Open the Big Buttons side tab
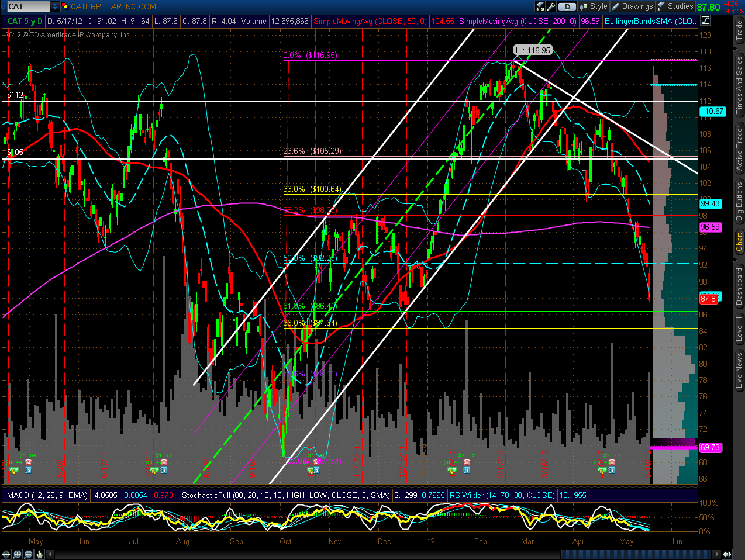745x560 pixels. click(x=739, y=201)
